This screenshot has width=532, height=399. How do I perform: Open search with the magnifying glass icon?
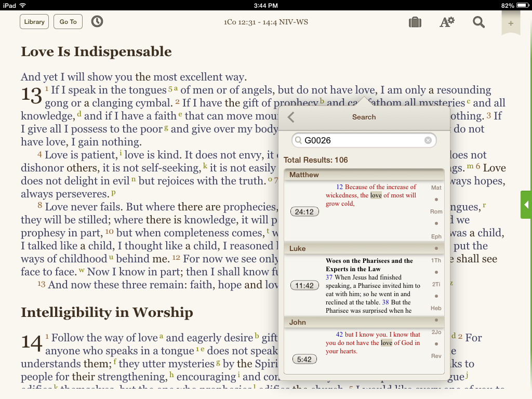point(478,22)
